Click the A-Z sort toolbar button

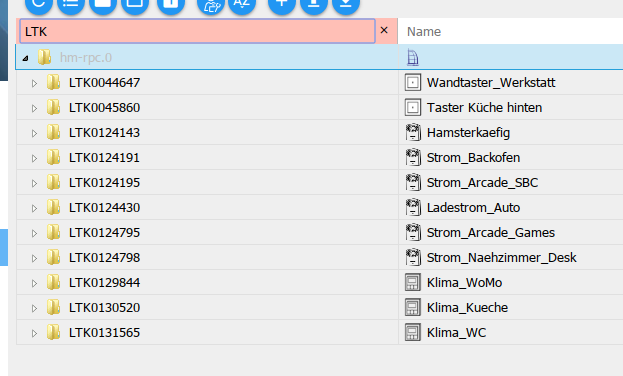242,4
